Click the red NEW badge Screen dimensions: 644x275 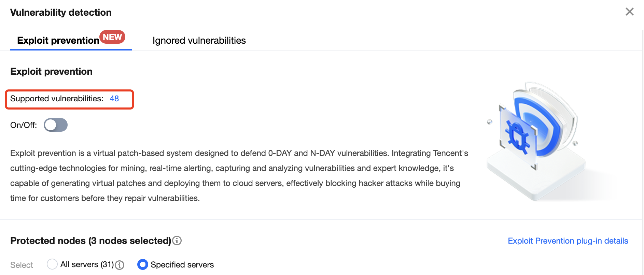click(x=112, y=37)
